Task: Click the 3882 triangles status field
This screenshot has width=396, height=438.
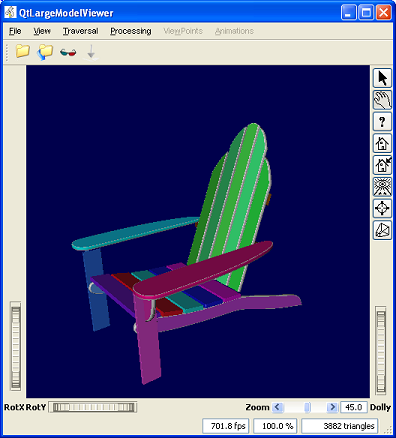Action: point(340,426)
